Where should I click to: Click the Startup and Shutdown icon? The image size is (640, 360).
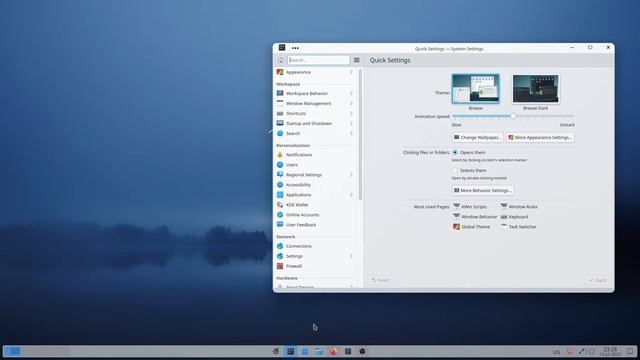(280, 123)
